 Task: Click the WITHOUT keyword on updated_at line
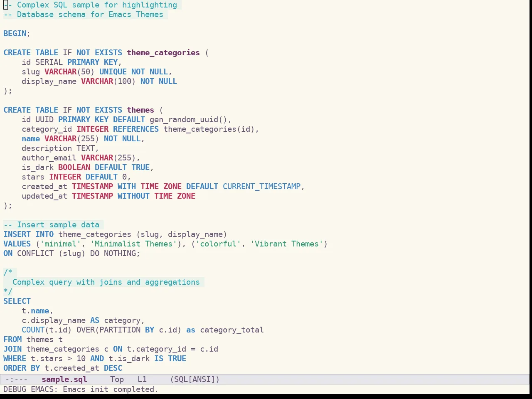tap(133, 196)
